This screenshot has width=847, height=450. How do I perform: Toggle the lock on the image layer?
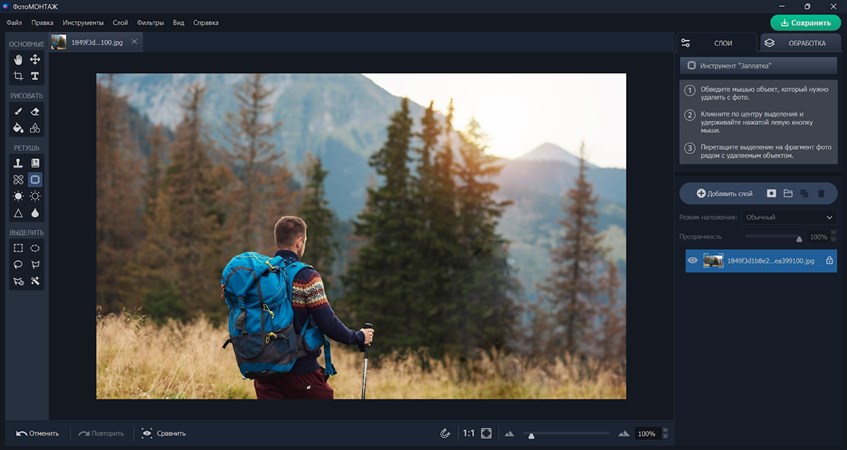829,261
